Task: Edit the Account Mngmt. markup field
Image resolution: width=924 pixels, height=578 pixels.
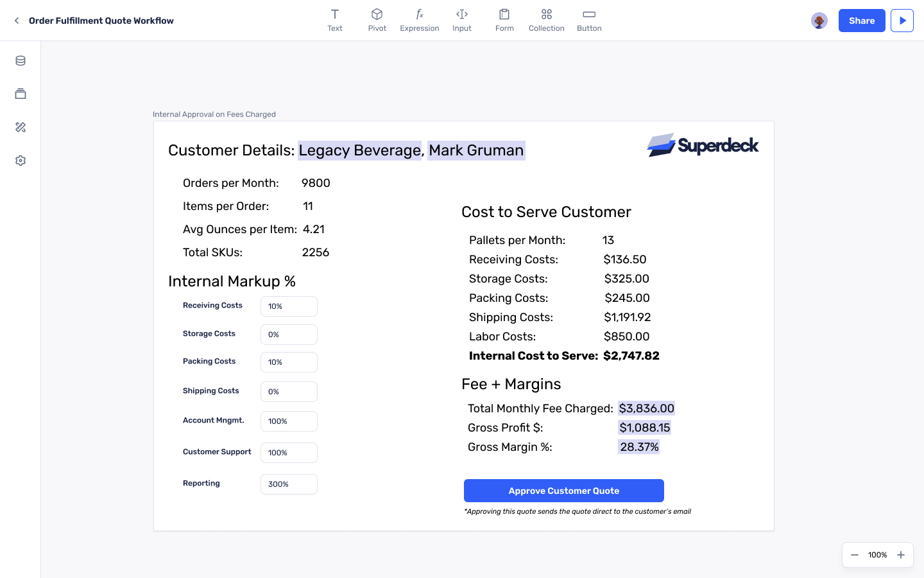Action: [x=289, y=421]
